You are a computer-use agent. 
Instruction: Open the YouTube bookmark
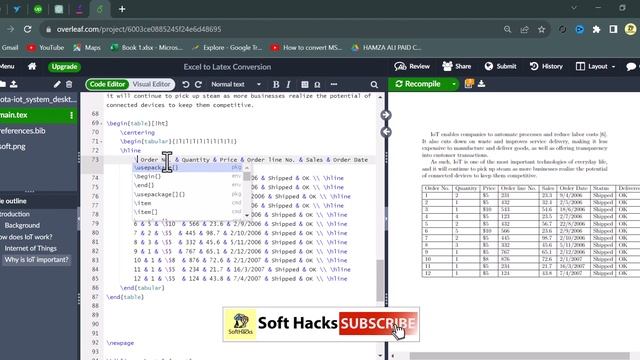point(45,48)
